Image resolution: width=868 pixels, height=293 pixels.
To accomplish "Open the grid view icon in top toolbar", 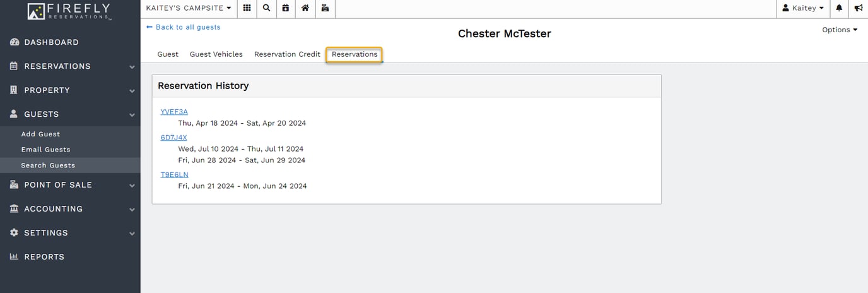I will pos(247,8).
